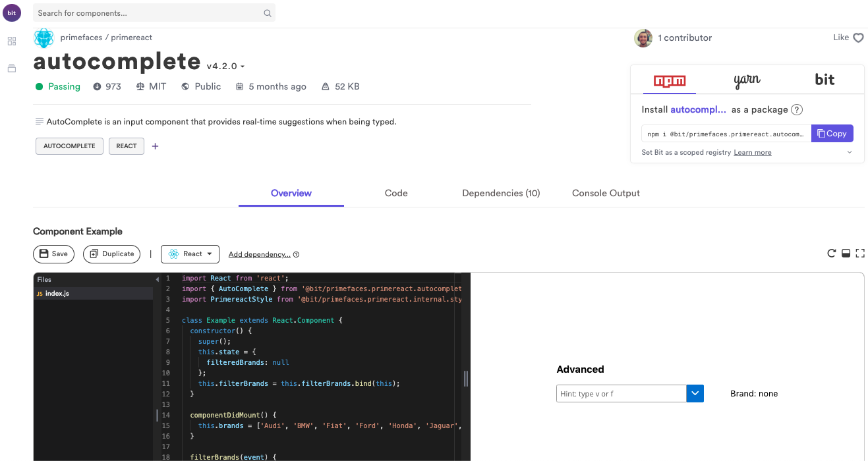This screenshot has width=868, height=461.
Task: Toggle the Passing build status indicator
Action: pyautogui.click(x=57, y=86)
